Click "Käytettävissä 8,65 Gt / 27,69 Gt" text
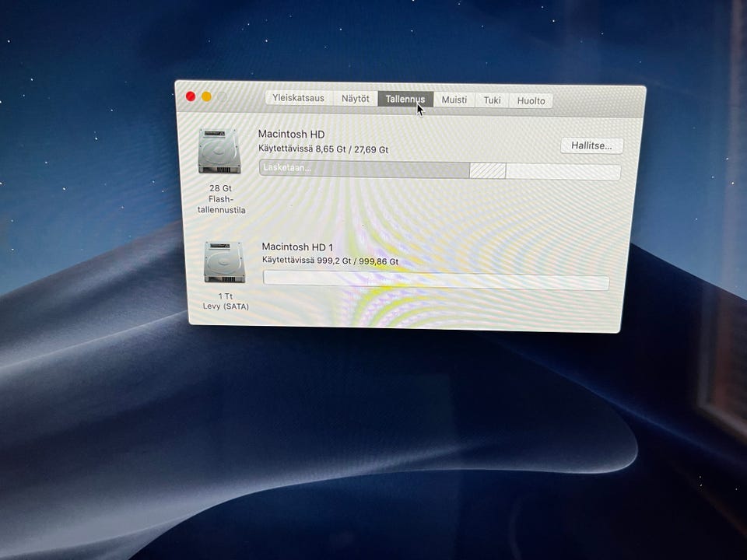This screenshot has width=747, height=560. click(x=323, y=149)
